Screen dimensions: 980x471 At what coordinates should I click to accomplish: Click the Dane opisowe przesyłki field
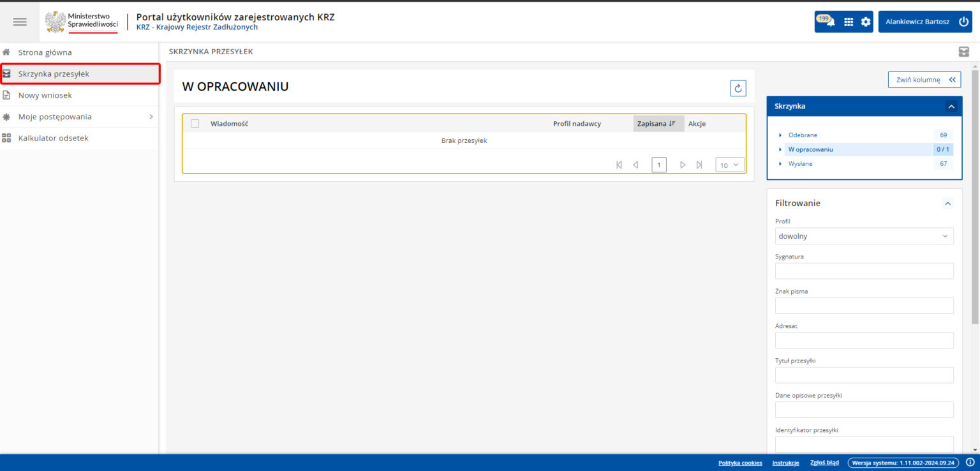pyautogui.click(x=865, y=410)
